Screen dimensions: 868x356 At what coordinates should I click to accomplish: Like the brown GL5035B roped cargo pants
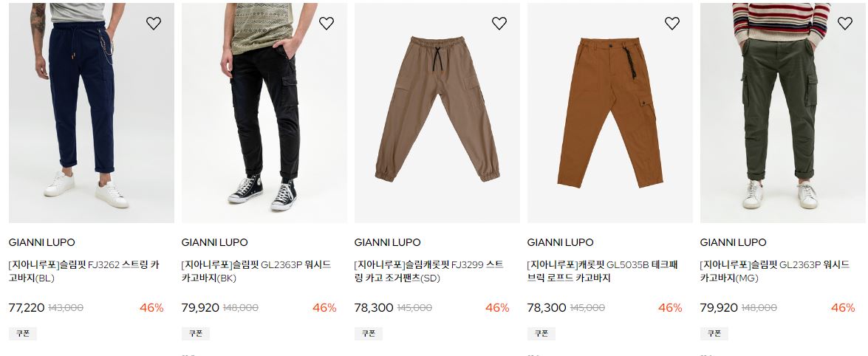671,23
